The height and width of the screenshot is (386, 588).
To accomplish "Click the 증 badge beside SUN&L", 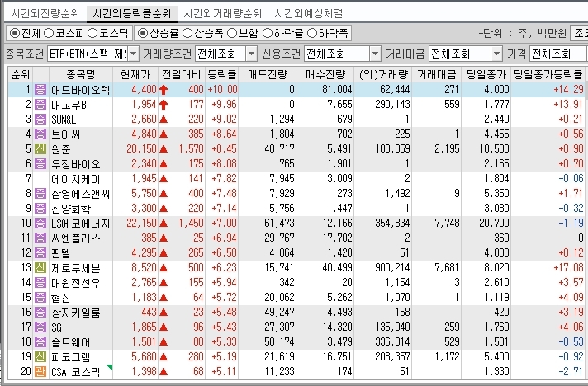I will (40, 119).
